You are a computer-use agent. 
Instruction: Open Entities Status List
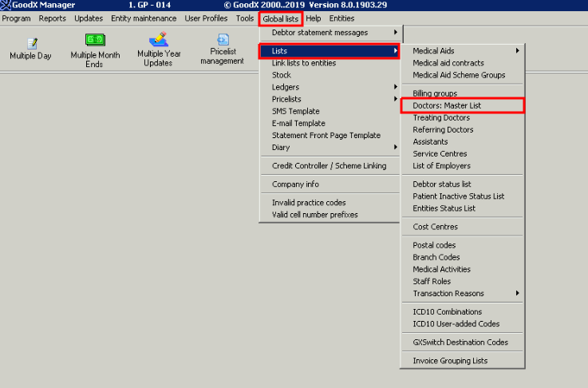point(463,208)
